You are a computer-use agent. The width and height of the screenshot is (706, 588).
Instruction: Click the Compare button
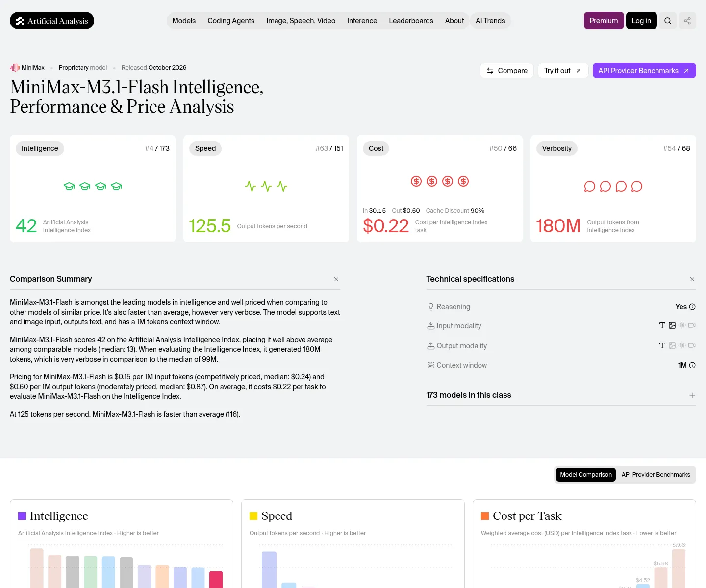pyautogui.click(x=507, y=71)
